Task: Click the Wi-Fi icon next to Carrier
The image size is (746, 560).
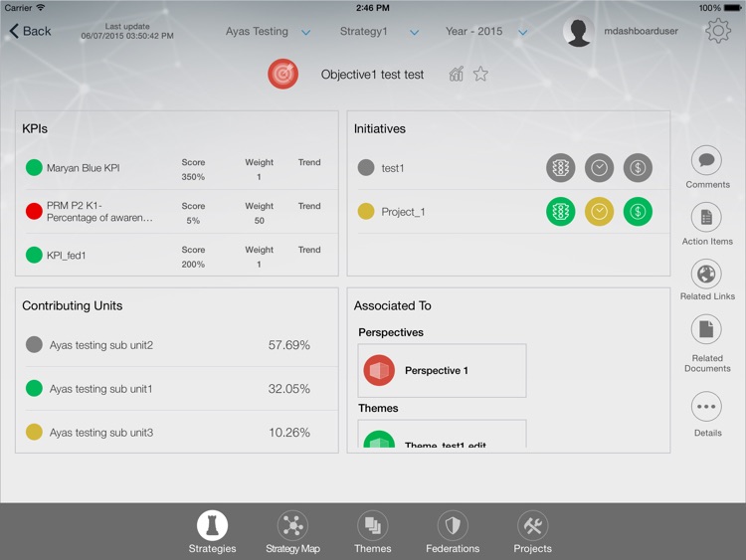Action: click(x=41, y=7)
